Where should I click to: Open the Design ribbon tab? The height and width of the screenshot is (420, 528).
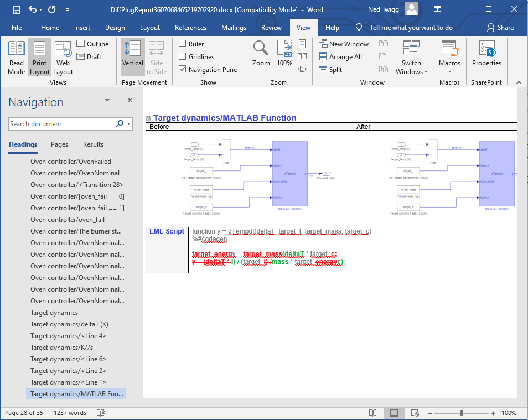click(x=115, y=28)
